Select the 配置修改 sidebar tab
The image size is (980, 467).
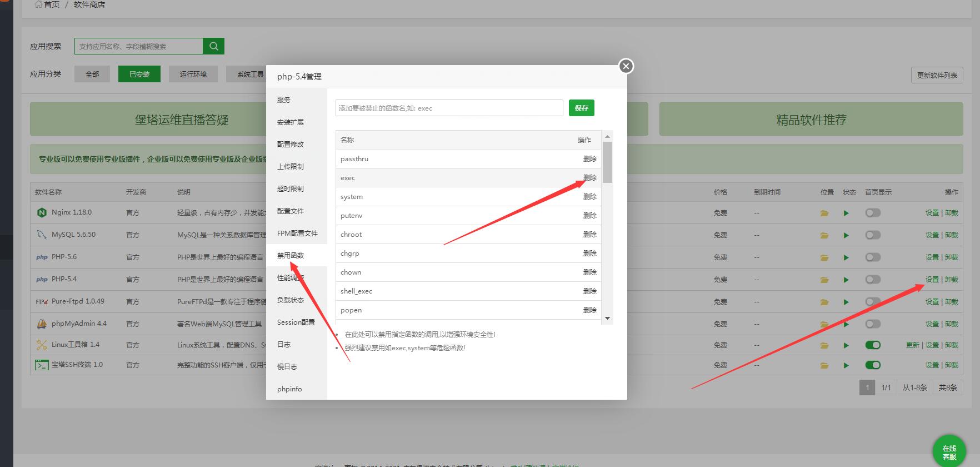(291, 145)
